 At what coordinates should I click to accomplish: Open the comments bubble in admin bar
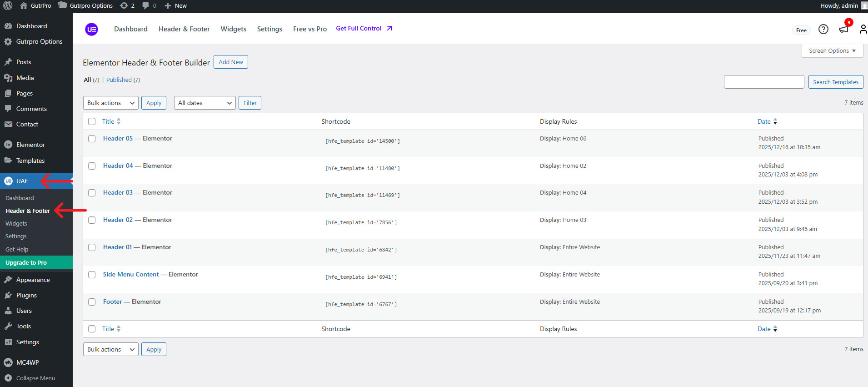click(x=149, y=5)
